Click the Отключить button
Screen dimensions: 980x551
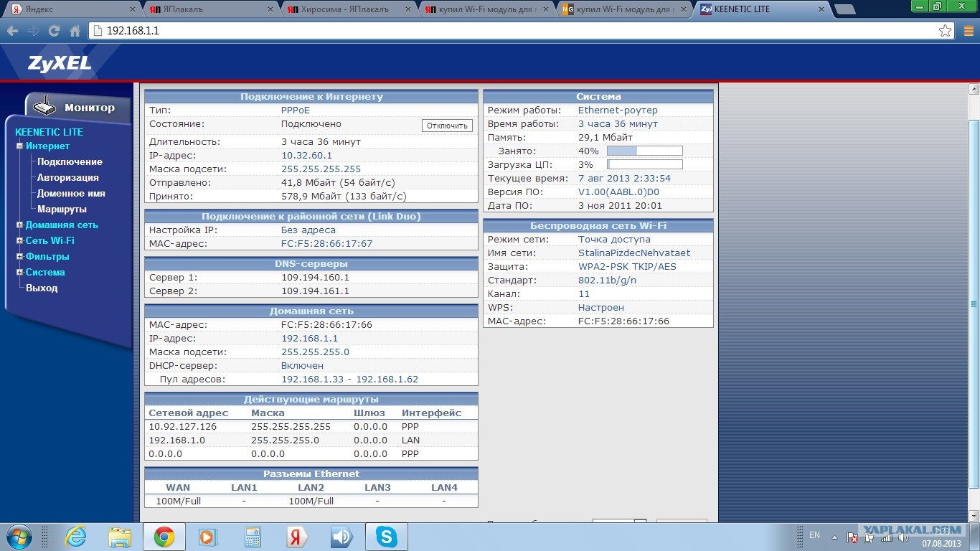pyautogui.click(x=447, y=126)
